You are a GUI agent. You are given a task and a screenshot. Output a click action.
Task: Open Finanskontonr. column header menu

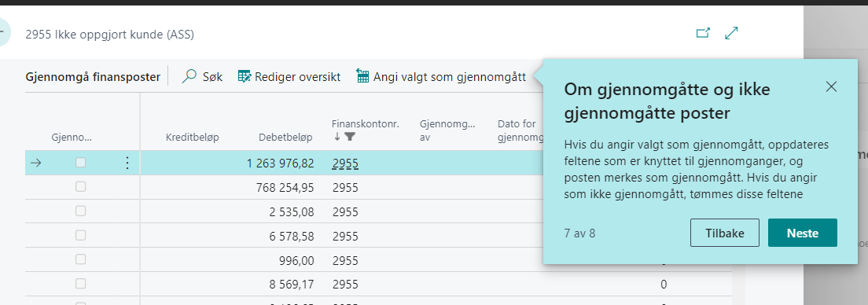(x=366, y=124)
